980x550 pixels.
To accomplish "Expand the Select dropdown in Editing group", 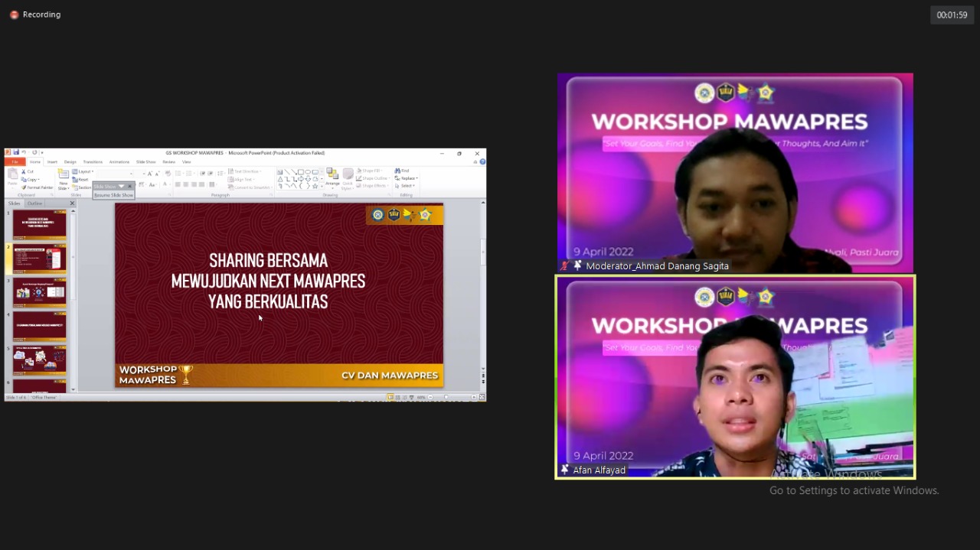I will pyautogui.click(x=407, y=186).
